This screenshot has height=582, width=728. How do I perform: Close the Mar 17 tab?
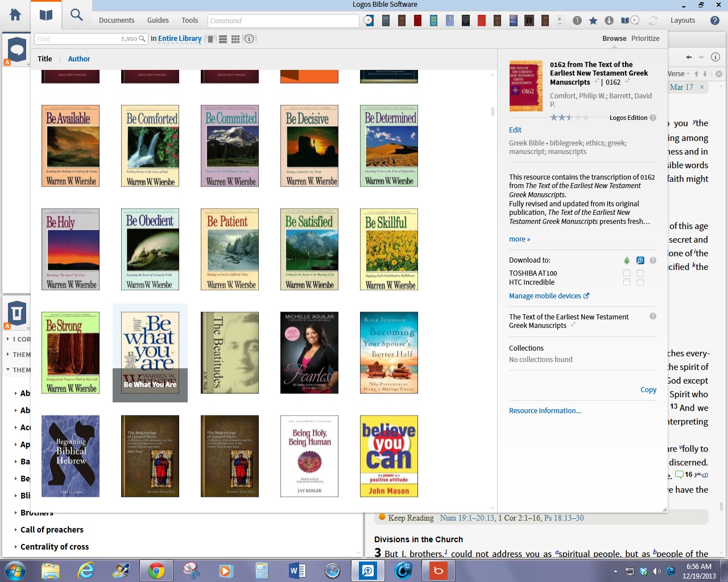tap(702, 87)
